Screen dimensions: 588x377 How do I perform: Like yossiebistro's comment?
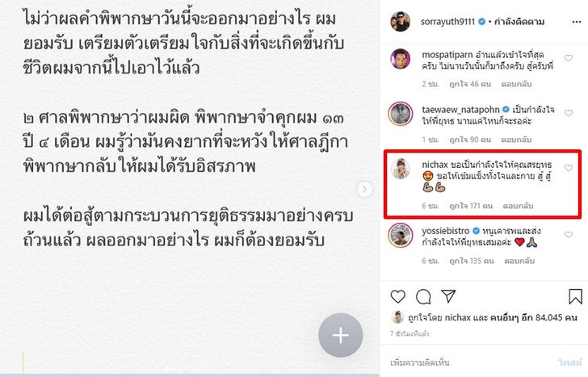click(x=569, y=235)
